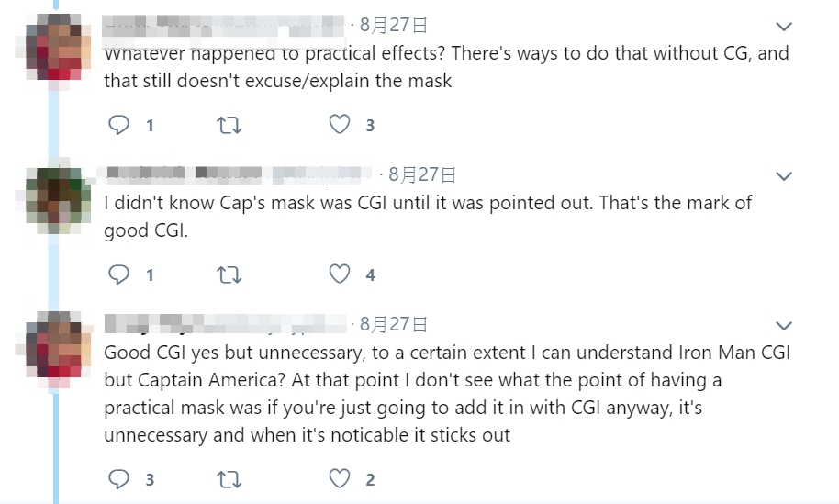Open the date link on the Cap's mask tweet
Viewport: 839px width, 504px height.
(x=422, y=174)
